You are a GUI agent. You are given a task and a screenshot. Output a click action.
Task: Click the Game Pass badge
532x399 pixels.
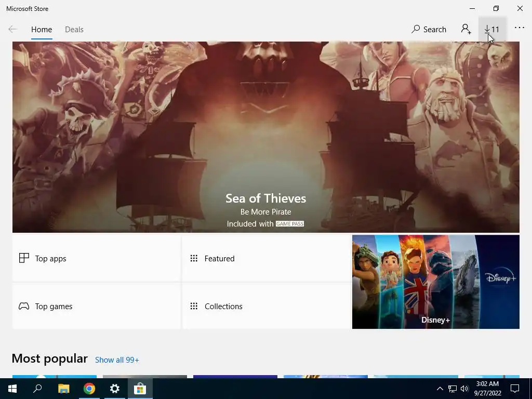tap(290, 224)
